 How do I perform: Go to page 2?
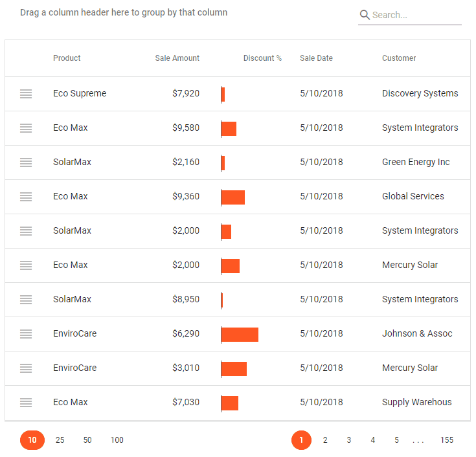(325, 440)
